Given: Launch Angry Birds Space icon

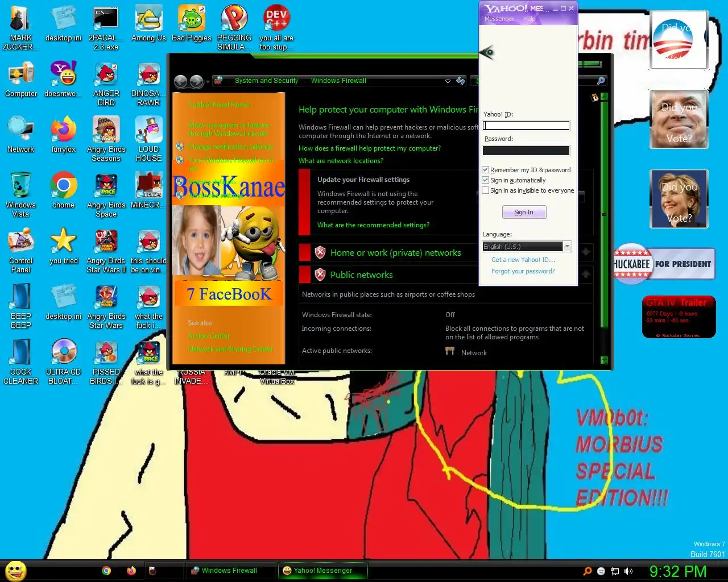Looking at the screenshot, I should pos(106,194).
